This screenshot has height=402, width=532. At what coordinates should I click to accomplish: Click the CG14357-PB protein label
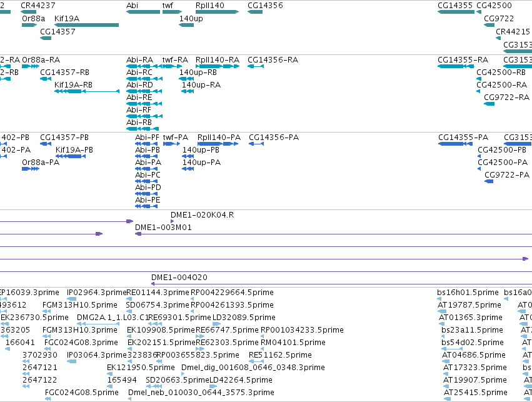coord(64,138)
